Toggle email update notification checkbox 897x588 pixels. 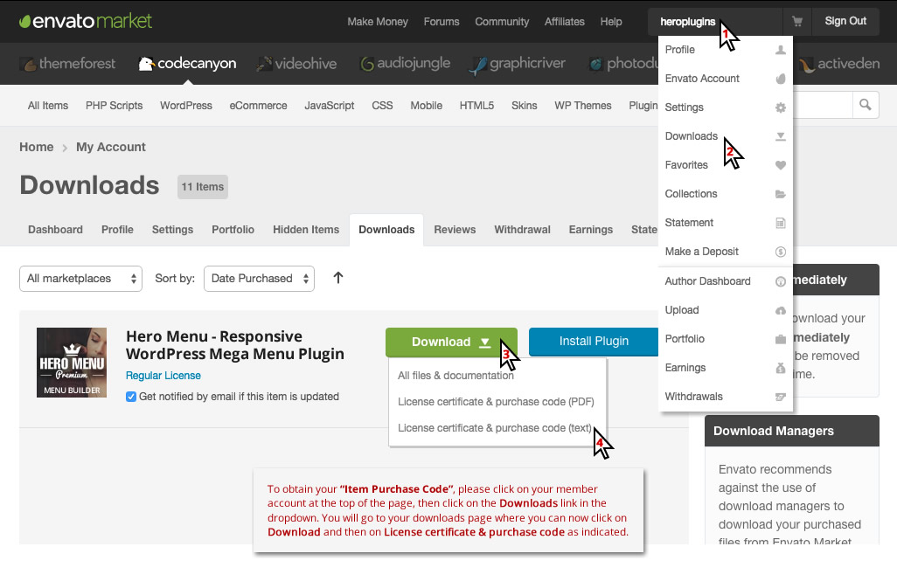pos(131,397)
